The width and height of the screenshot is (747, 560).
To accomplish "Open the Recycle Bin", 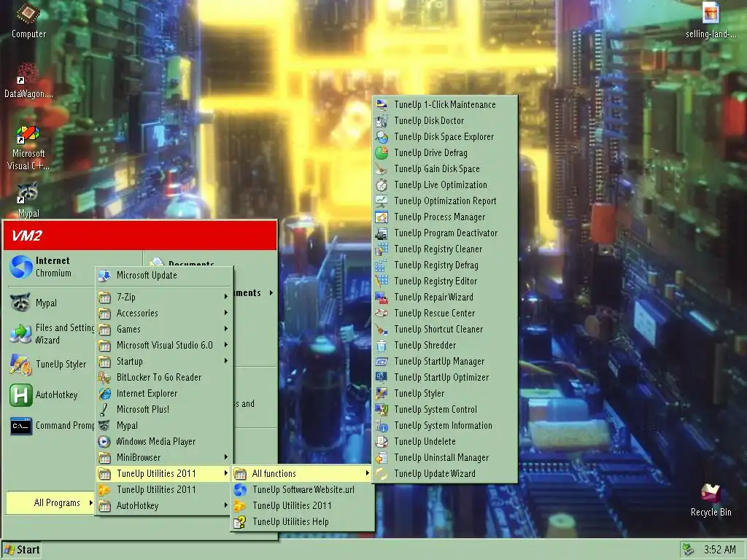I will pyautogui.click(x=711, y=499).
